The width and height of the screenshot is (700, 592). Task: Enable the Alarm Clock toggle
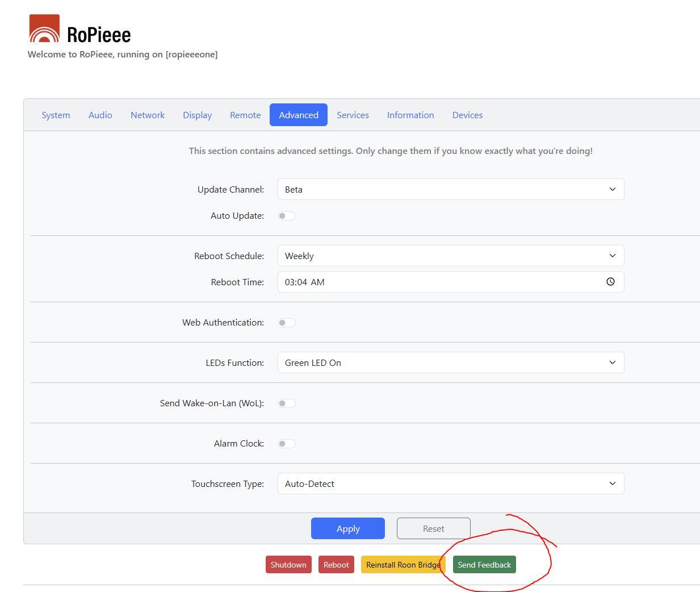click(x=287, y=444)
